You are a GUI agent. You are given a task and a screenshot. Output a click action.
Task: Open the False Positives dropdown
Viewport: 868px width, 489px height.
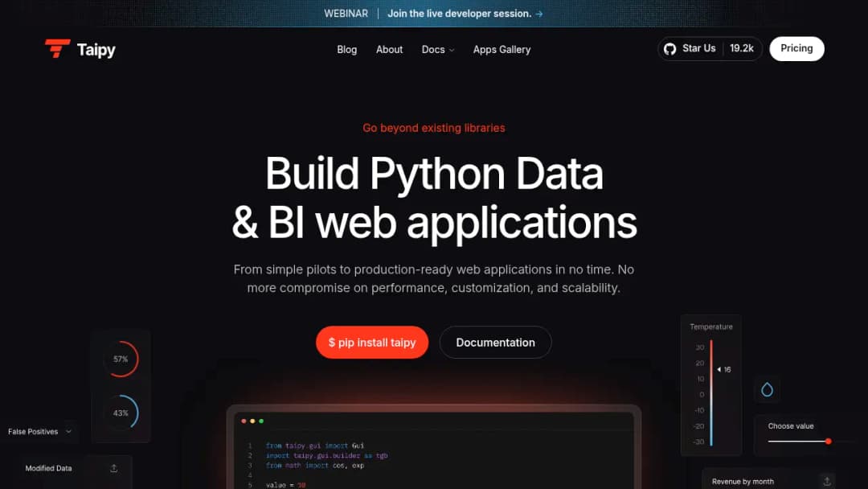click(40, 431)
